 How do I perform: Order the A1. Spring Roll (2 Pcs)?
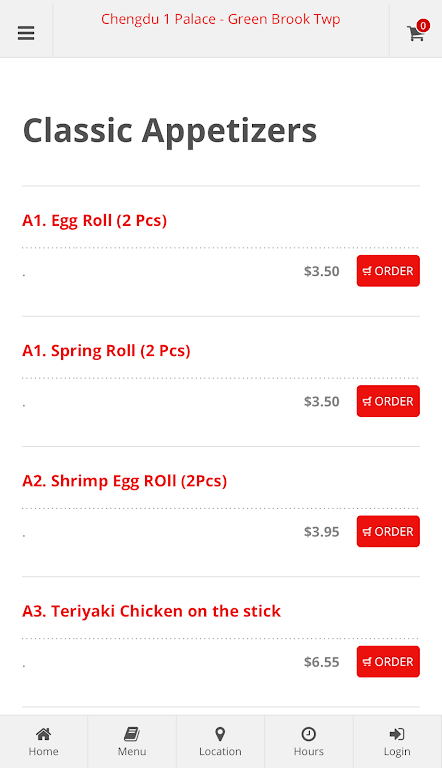coord(388,401)
